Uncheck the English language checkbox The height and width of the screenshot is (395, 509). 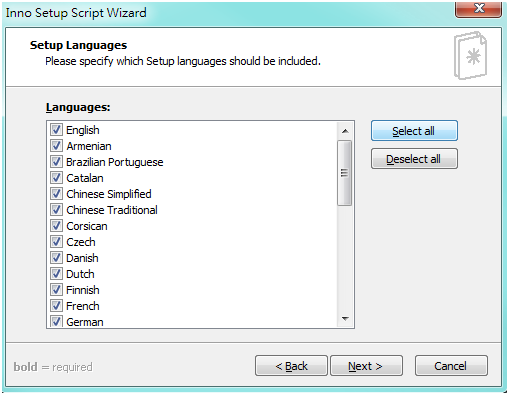(x=56, y=130)
